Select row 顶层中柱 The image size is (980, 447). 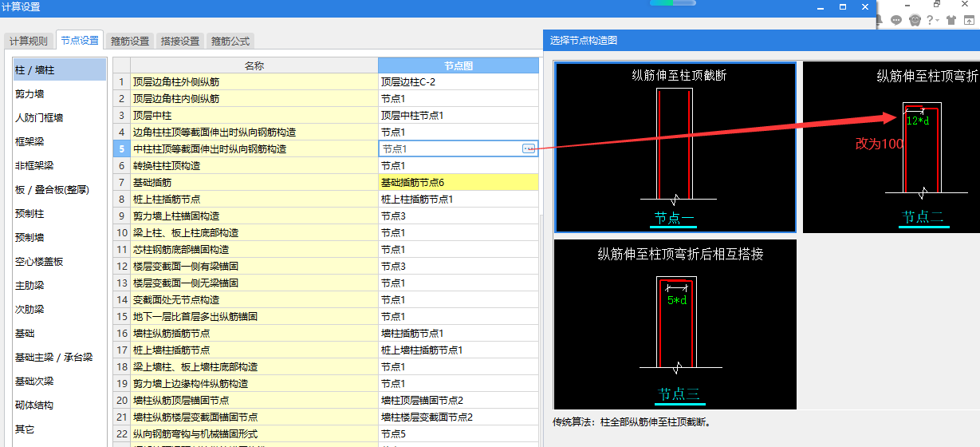tap(254, 115)
